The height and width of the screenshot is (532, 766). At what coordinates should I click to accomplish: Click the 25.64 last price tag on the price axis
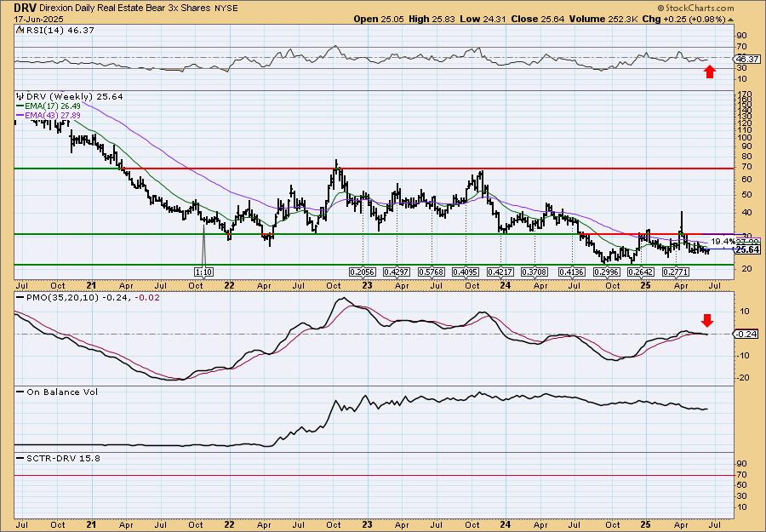tap(747, 249)
